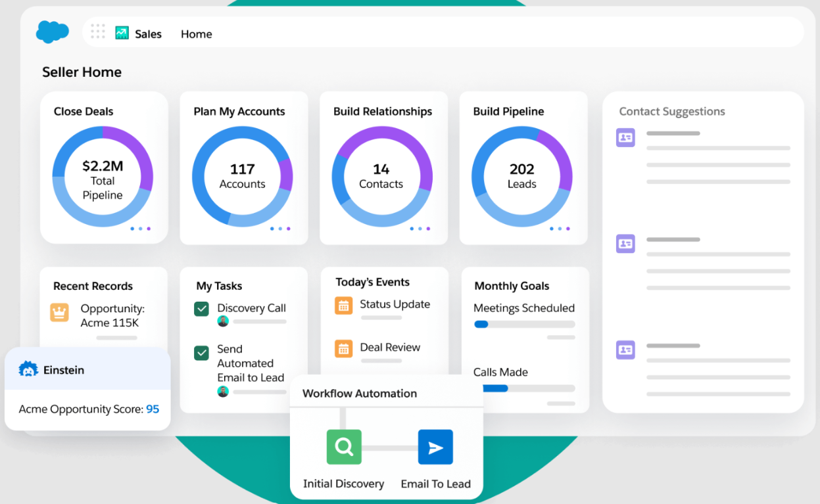Click the third Contact Suggestions card icon
This screenshot has height=504, width=820.
[x=625, y=350]
